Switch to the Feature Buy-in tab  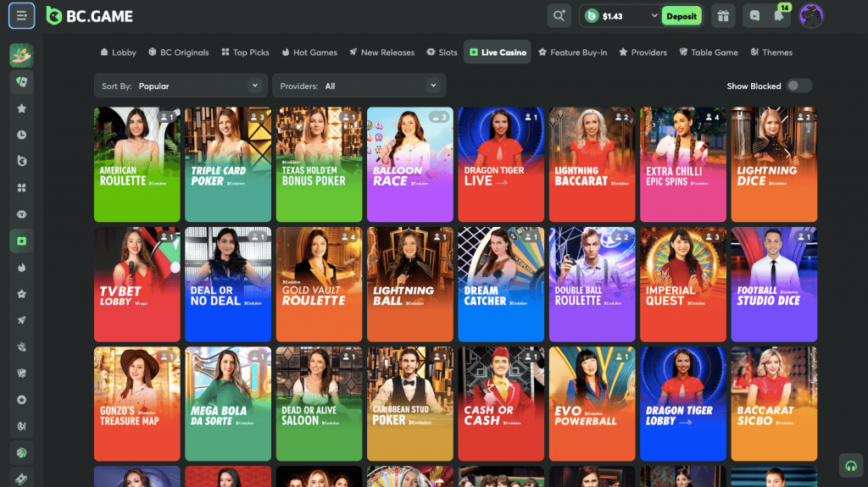[x=573, y=52]
